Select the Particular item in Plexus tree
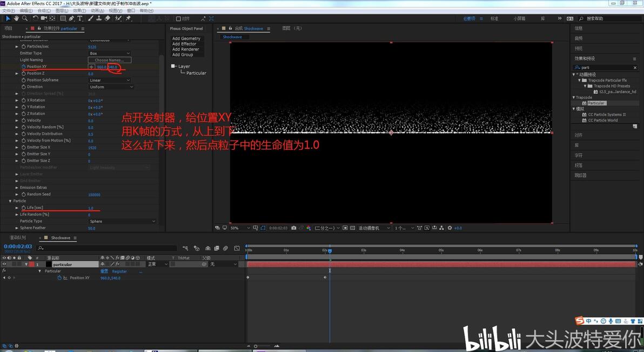644x352 pixels. coord(196,73)
